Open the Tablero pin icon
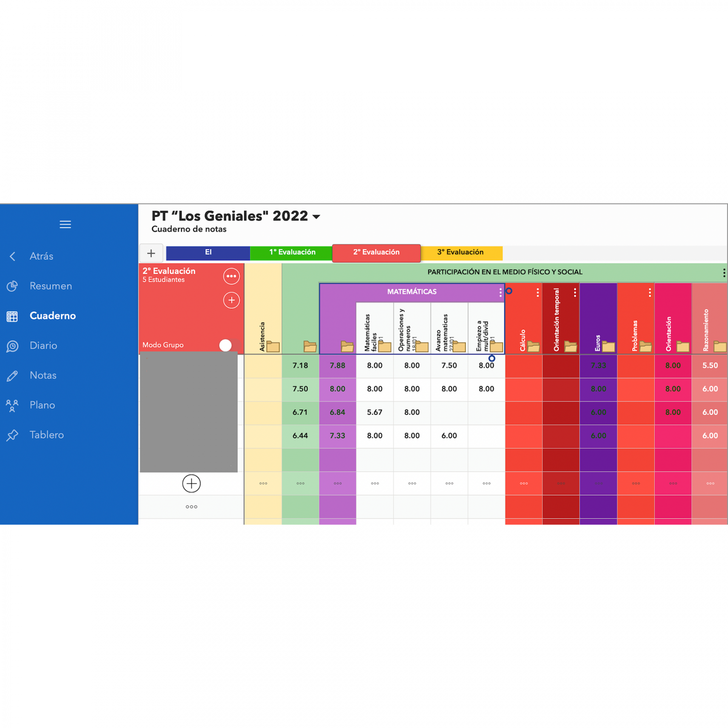Image resolution: width=728 pixels, height=728 pixels. [12, 435]
